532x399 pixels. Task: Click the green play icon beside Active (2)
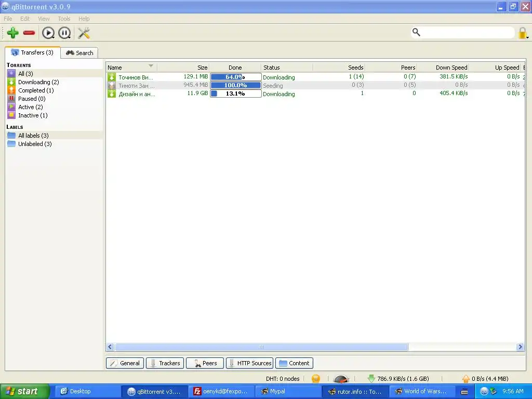click(11, 107)
